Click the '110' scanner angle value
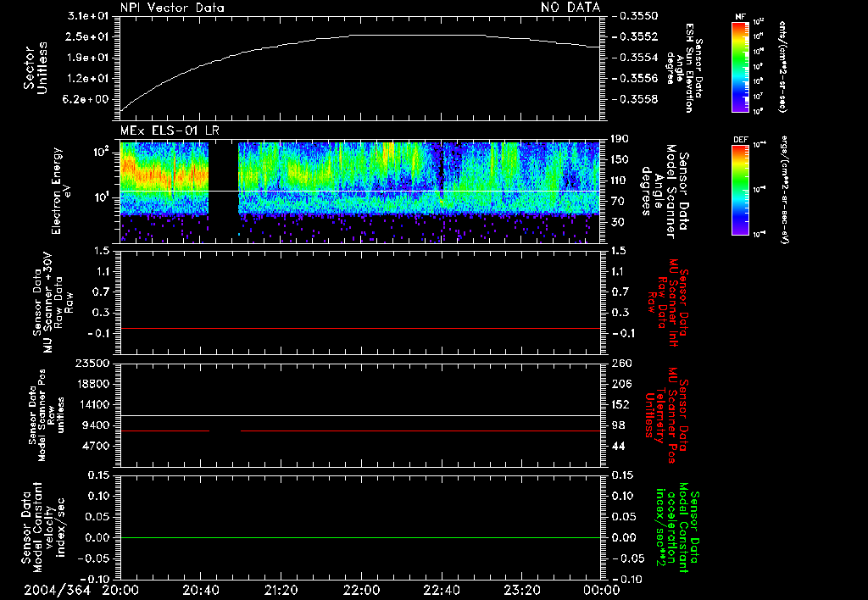868x600 pixels. 620,181
